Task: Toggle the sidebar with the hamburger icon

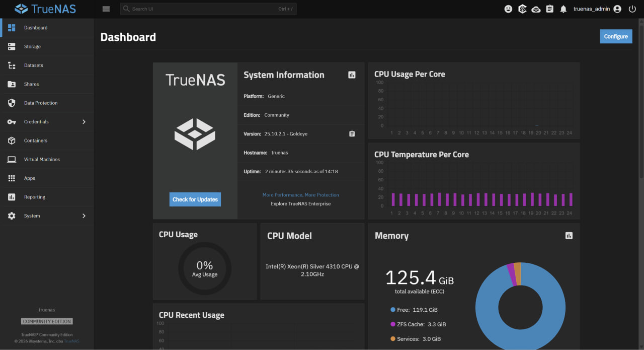Action: point(106,9)
